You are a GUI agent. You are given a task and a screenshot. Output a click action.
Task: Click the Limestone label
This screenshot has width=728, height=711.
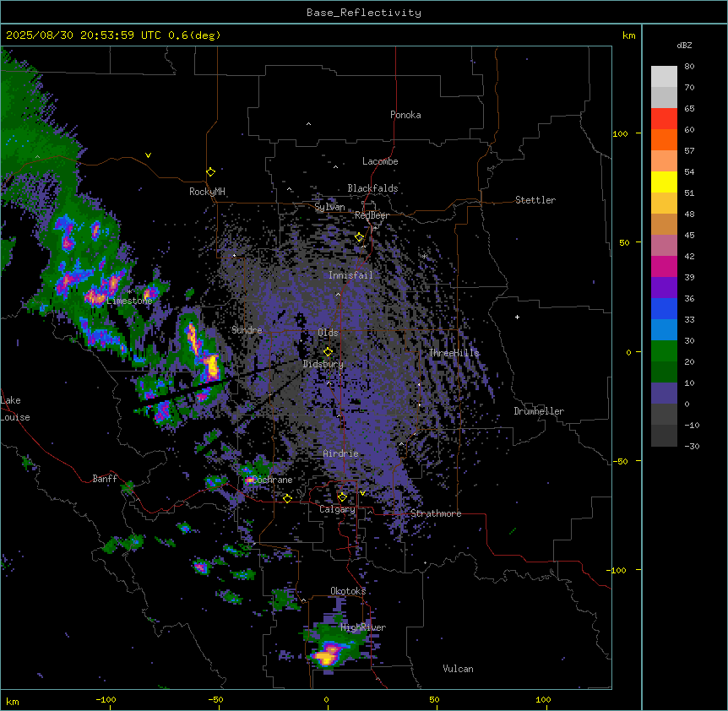tap(129, 301)
